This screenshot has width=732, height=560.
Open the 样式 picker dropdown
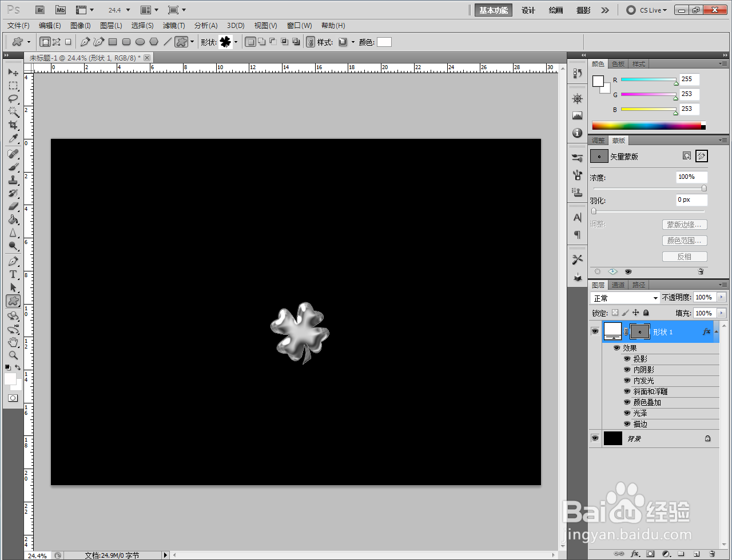(353, 42)
